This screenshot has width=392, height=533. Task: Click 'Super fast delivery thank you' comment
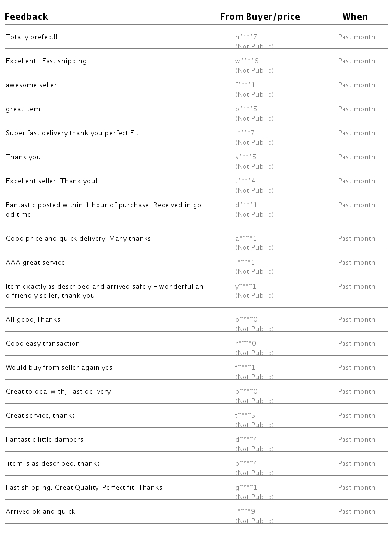click(x=72, y=133)
